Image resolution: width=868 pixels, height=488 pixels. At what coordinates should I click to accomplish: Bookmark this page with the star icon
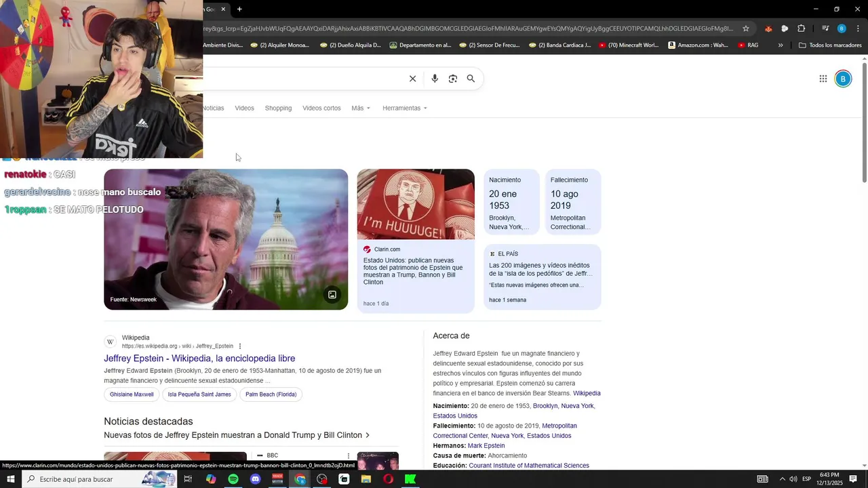(746, 28)
